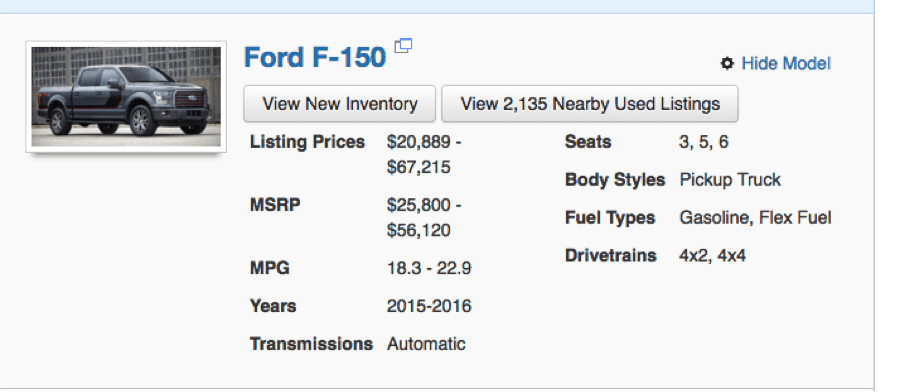
Task: Select the Automatic transmission value
Action: (426, 344)
